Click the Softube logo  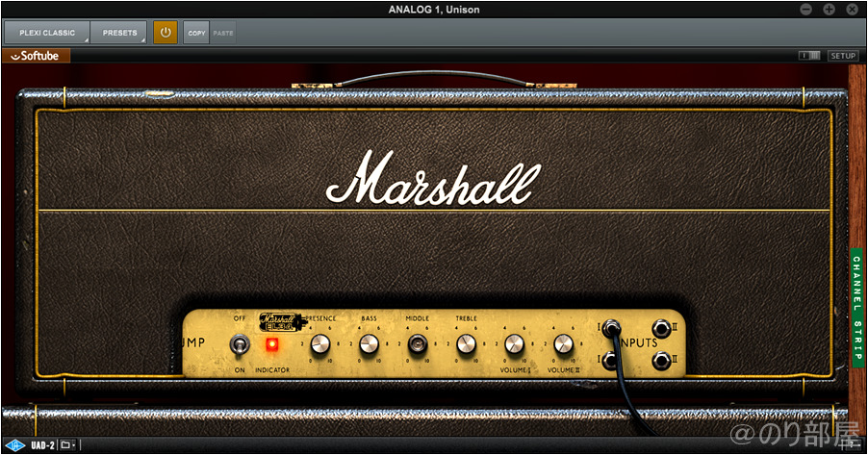36,56
